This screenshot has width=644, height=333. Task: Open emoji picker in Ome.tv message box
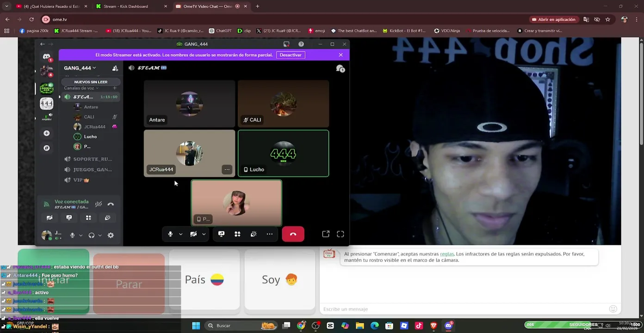613,309
